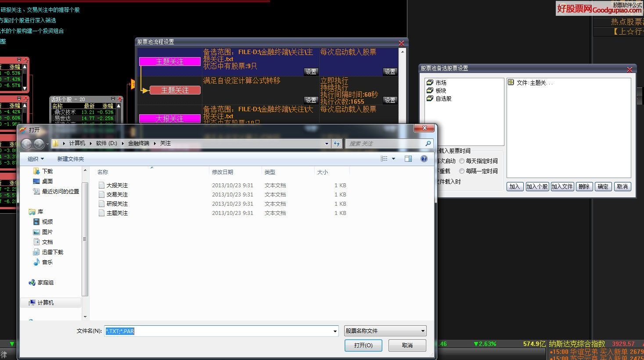Sort by the 名称 column header
The width and height of the screenshot is (644, 360).
pos(103,172)
